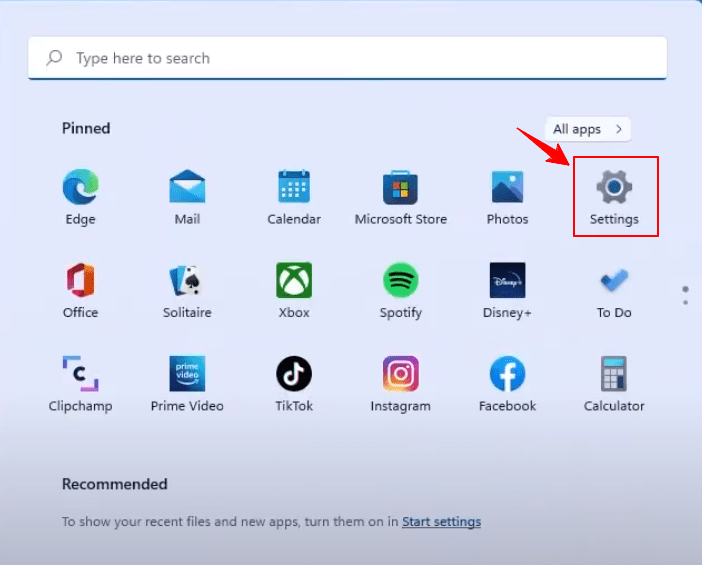Click the magnifier search icon
This screenshot has height=565, width=702.
(54, 58)
